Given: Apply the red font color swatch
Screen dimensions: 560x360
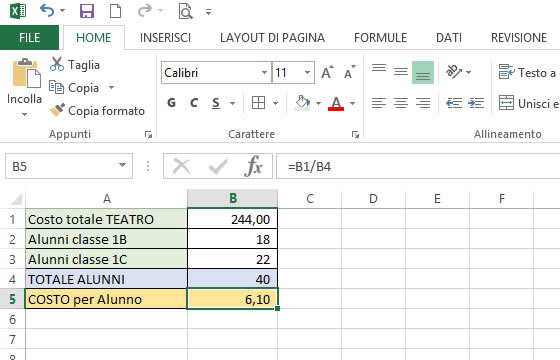Looking at the screenshot, I should [336, 104].
